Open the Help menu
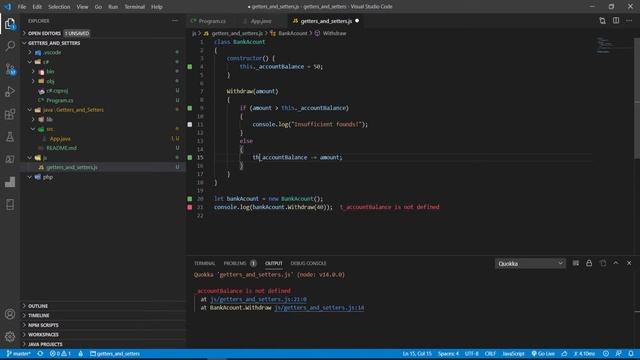This screenshot has width=640, height=360. point(156,7)
